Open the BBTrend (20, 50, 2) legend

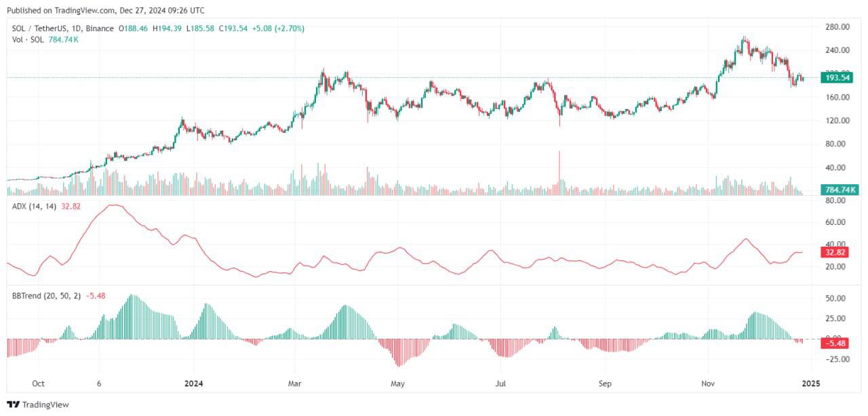coord(47,295)
